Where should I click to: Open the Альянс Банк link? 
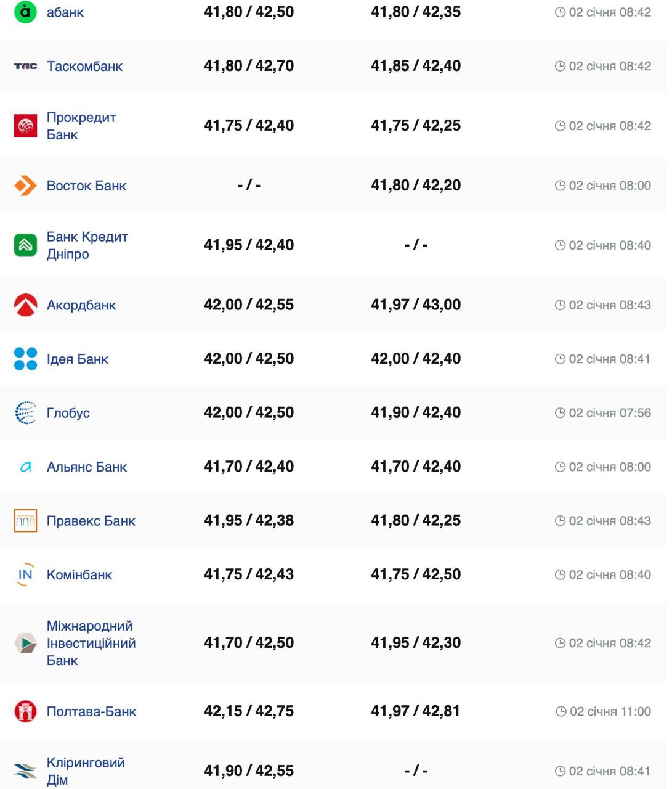click(87, 467)
